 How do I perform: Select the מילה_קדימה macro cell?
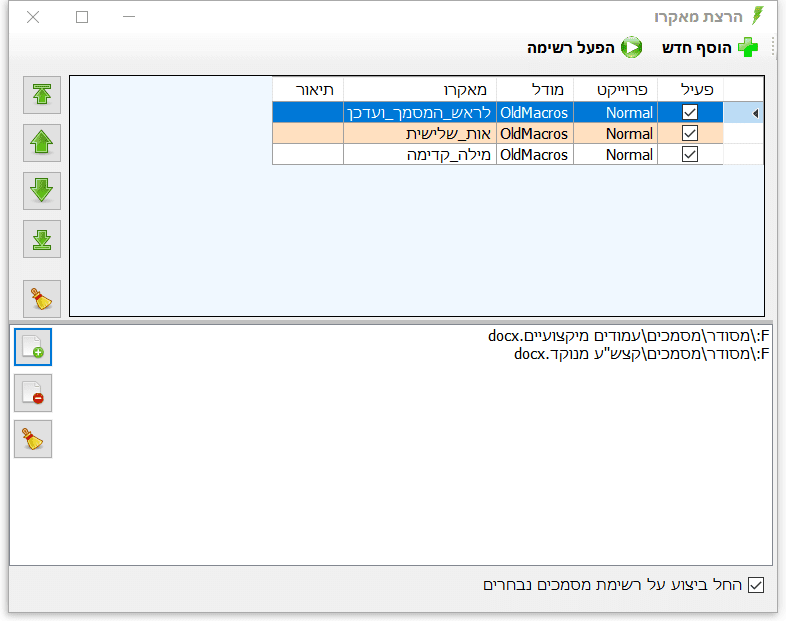tap(420, 154)
